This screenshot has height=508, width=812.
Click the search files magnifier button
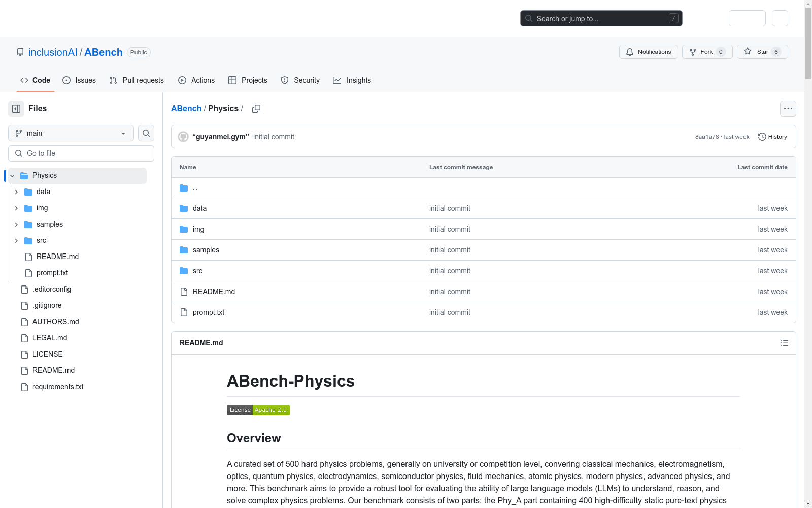pos(146,133)
